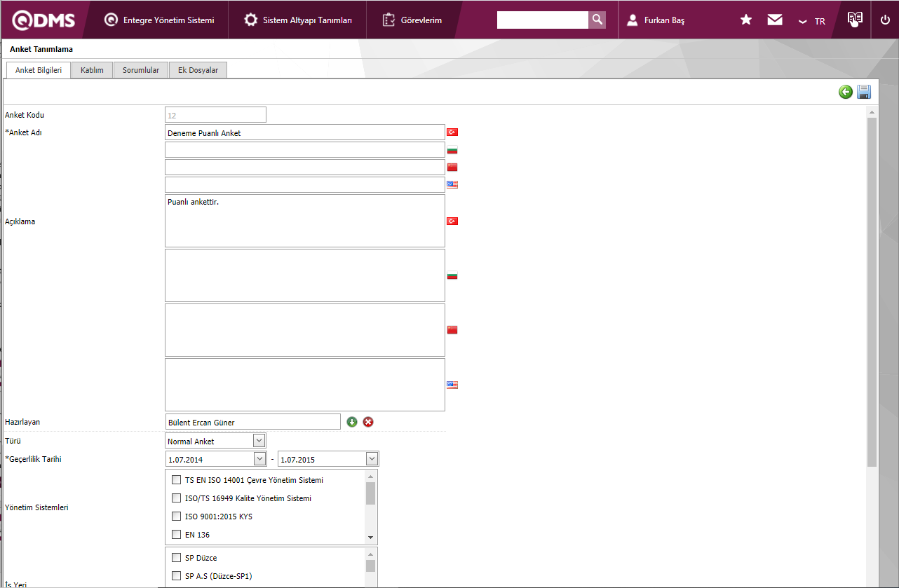Screen dimensions: 899x588
Task: Click the QDMS logo
Action: (43, 20)
